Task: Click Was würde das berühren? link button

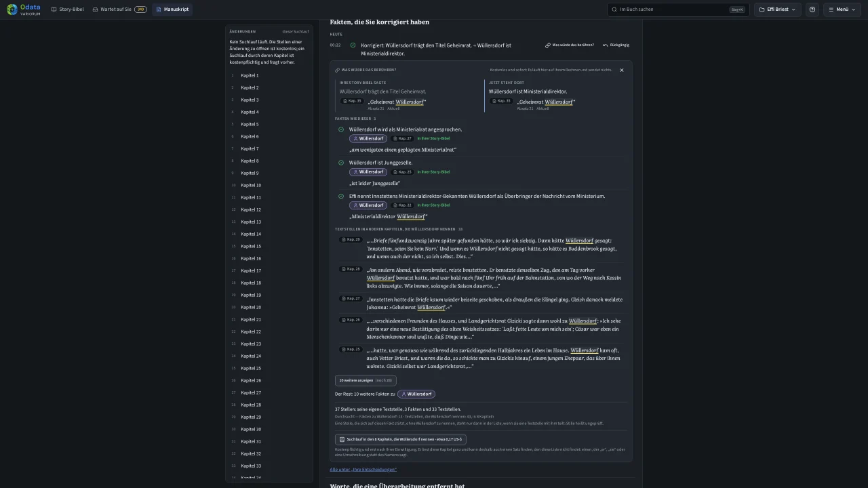Action: click(570, 45)
